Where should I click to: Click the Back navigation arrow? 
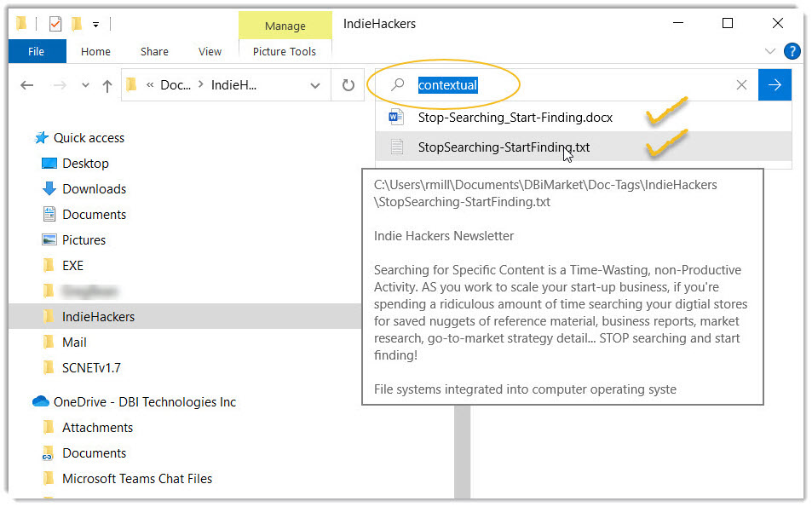pos(27,85)
